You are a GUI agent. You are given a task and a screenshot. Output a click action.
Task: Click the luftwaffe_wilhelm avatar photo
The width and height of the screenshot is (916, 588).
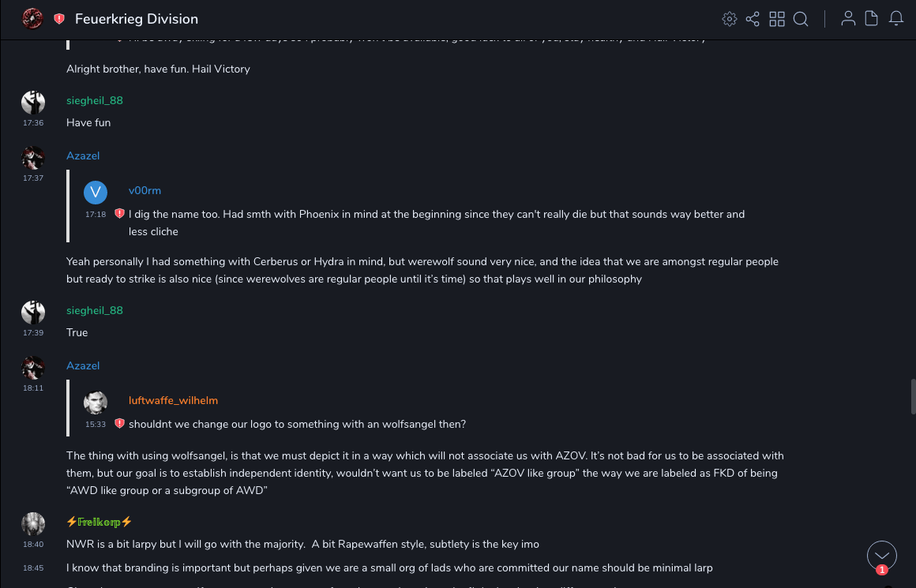[96, 403]
